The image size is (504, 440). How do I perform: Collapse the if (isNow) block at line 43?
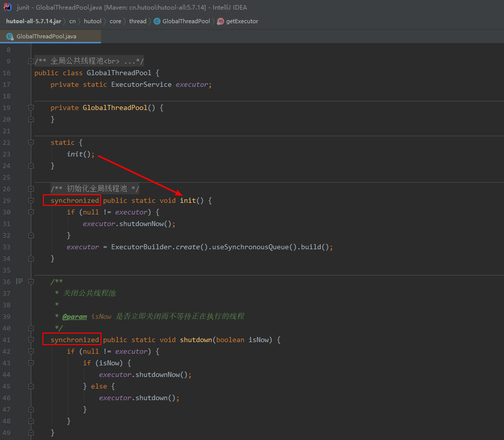coord(31,363)
